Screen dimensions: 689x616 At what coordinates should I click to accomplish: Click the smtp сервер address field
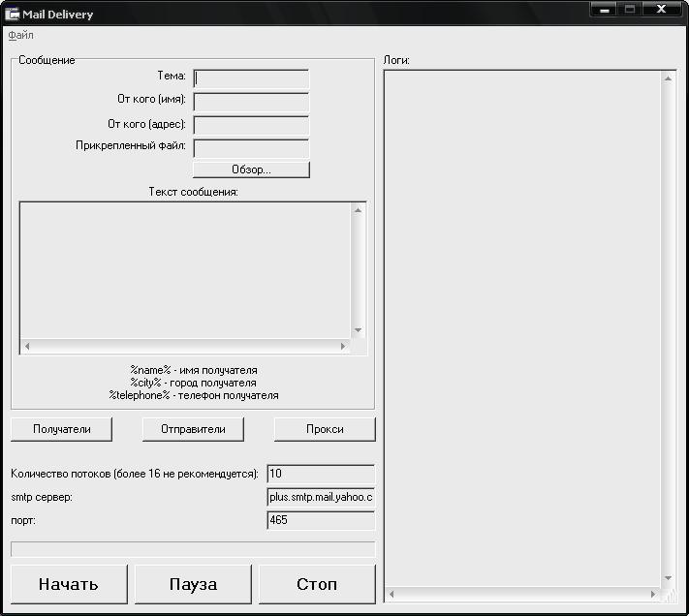coord(320,498)
